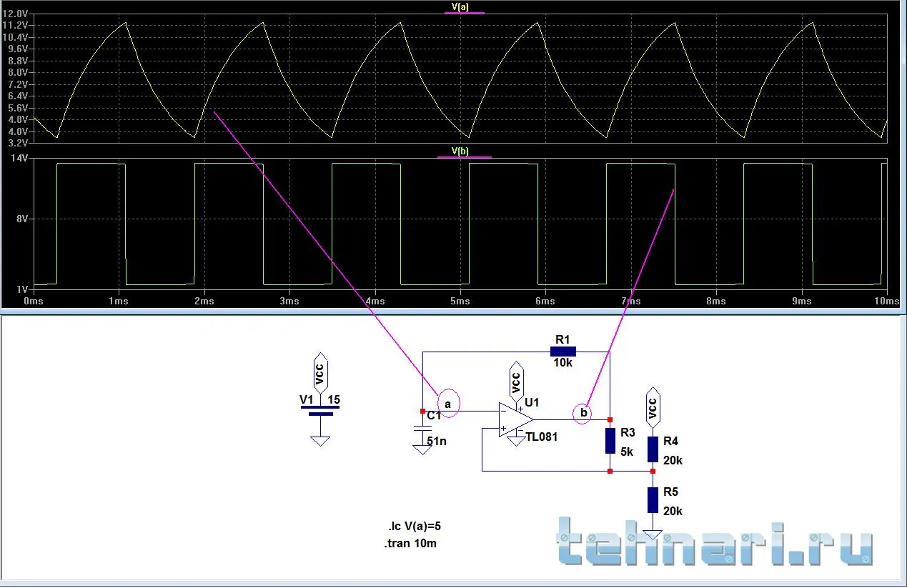Click the VCC flag above U1
Image resolution: width=907 pixels, height=588 pixels.
click(x=516, y=381)
